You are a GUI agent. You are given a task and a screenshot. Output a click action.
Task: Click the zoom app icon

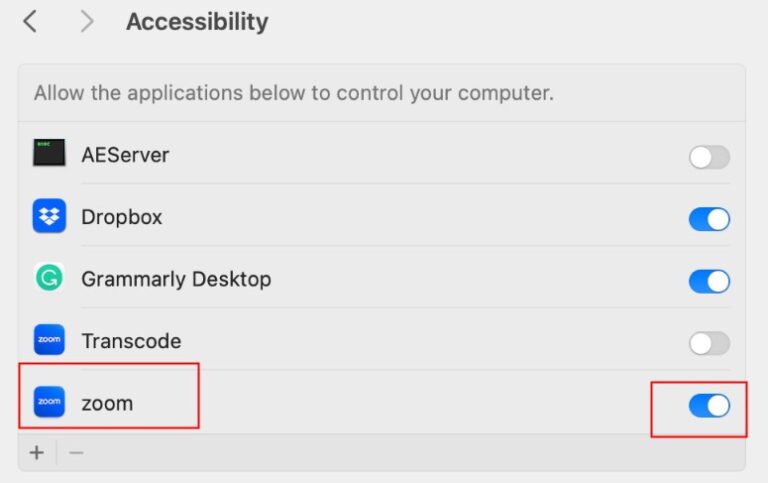[x=49, y=402]
